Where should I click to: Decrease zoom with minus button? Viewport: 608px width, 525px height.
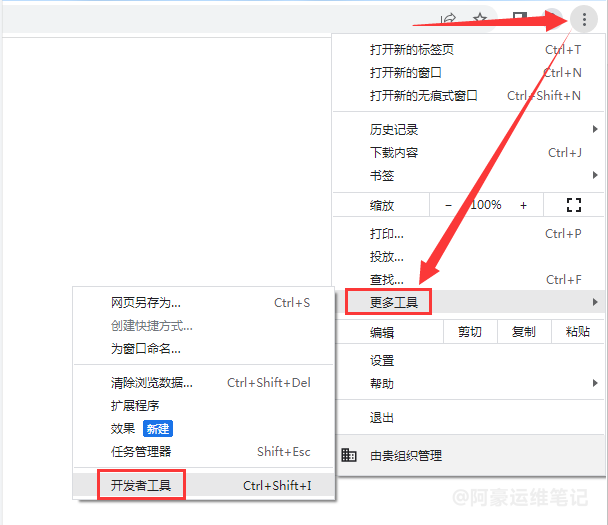[448, 205]
